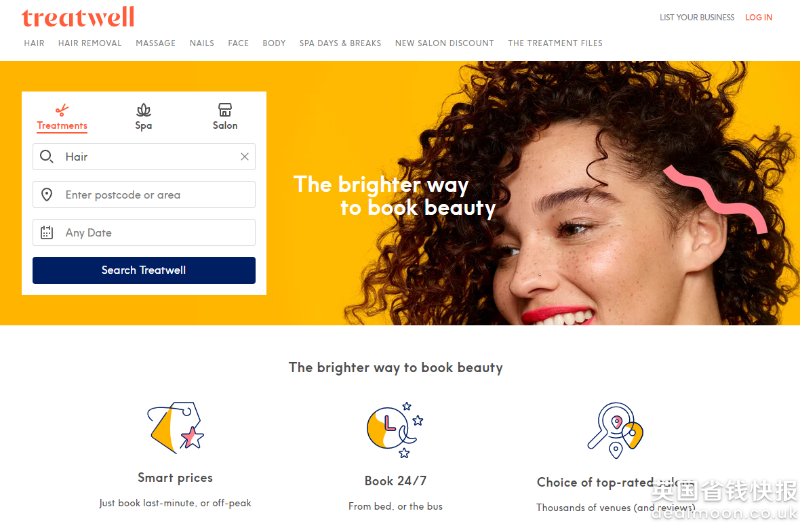Click the Book 24/7 clock icon
The width and height of the screenshot is (800, 530).
pyautogui.click(x=395, y=430)
